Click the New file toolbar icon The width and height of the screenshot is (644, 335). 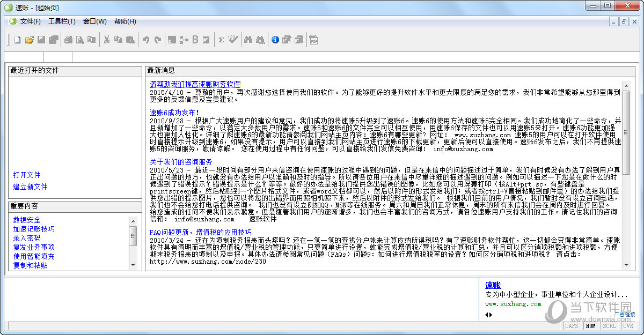click(x=17, y=40)
